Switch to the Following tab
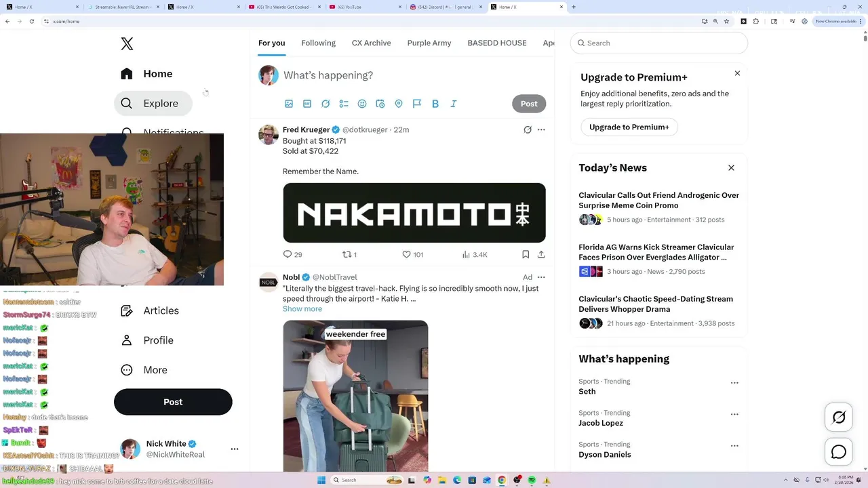 coord(318,43)
